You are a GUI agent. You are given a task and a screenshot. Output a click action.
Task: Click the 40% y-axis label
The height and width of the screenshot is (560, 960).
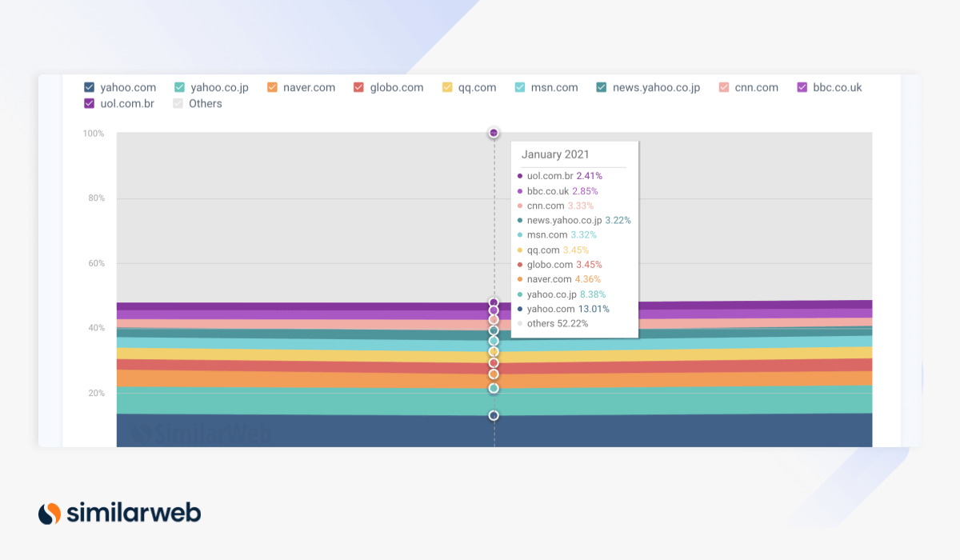click(96, 328)
